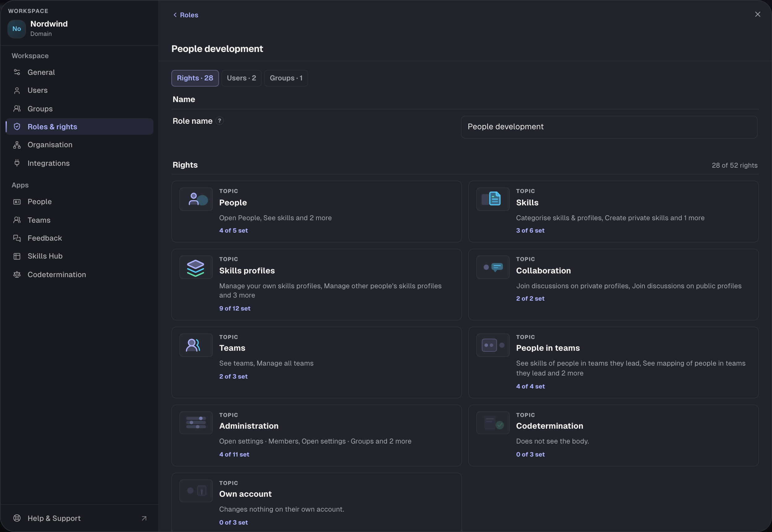Open the People topic card
The width and height of the screenshot is (772, 532).
[x=316, y=211]
